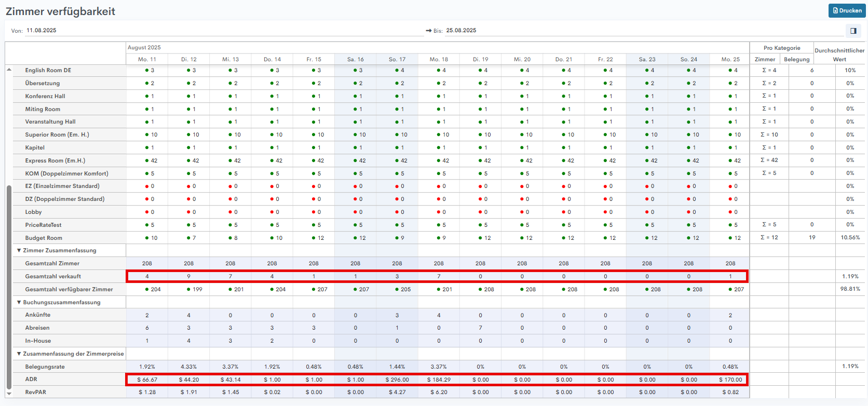Click the arrow icon before Bis
The image size is (868, 406).
coord(429,31)
